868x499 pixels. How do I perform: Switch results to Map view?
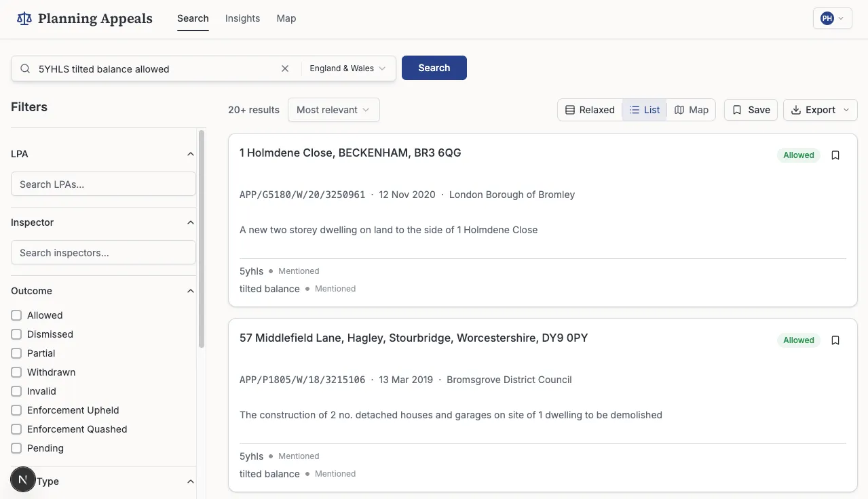(691, 109)
